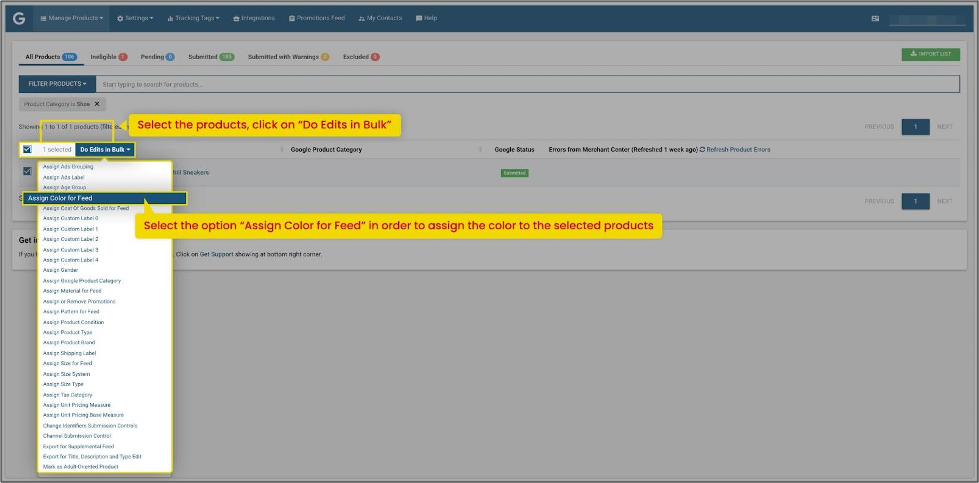
Task: Choose Export for Supplemental Feed
Action: tap(78, 446)
